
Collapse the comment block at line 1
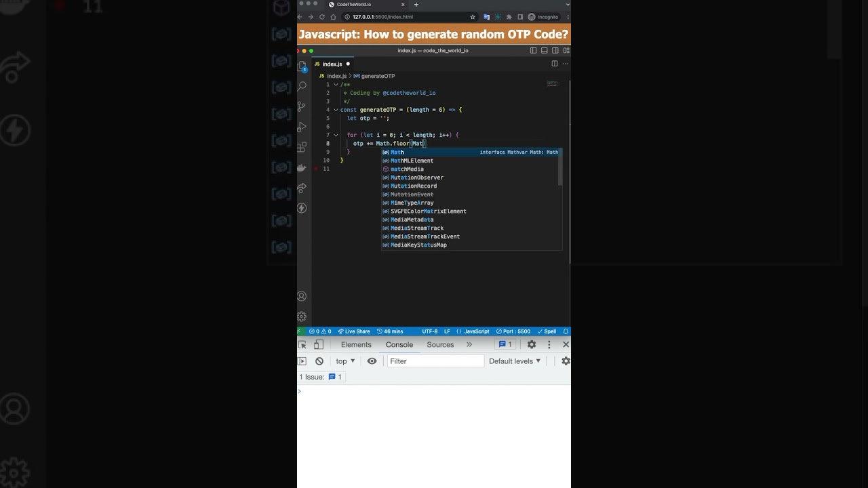click(x=336, y=85)
